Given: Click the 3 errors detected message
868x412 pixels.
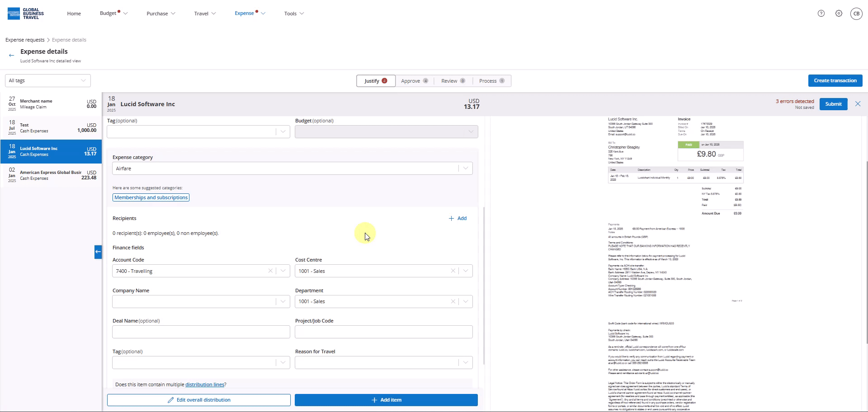Looking at the screenshot, I should 795,101.
